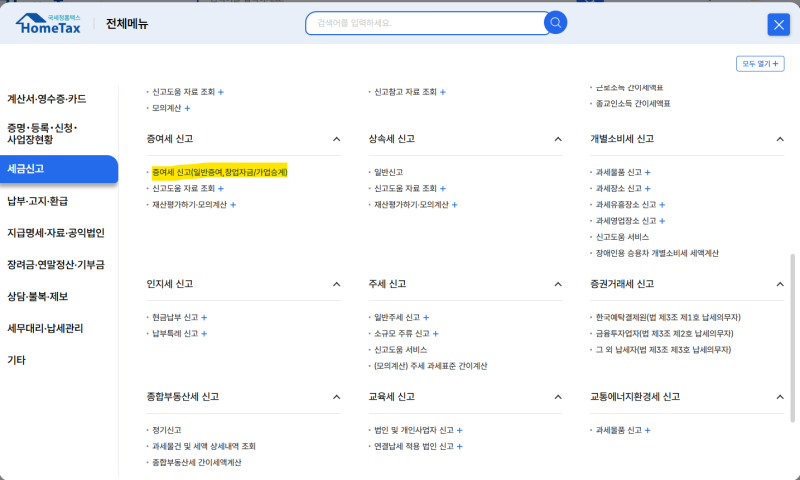The width and height of the screenshot is (800, 480).
Task: Open 과세물건 및 세액 상세내역 조회
Action: 204,446
